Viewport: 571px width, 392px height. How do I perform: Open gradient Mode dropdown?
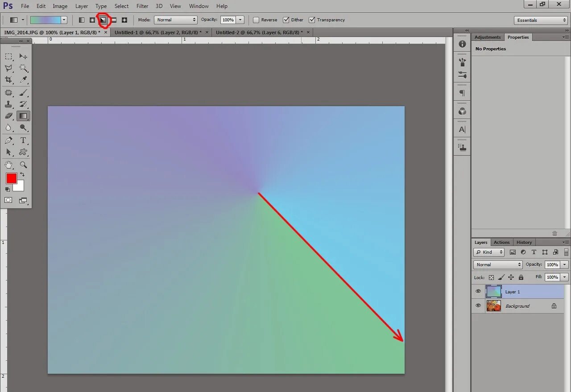pyautogui.click(x=175, y=20)
